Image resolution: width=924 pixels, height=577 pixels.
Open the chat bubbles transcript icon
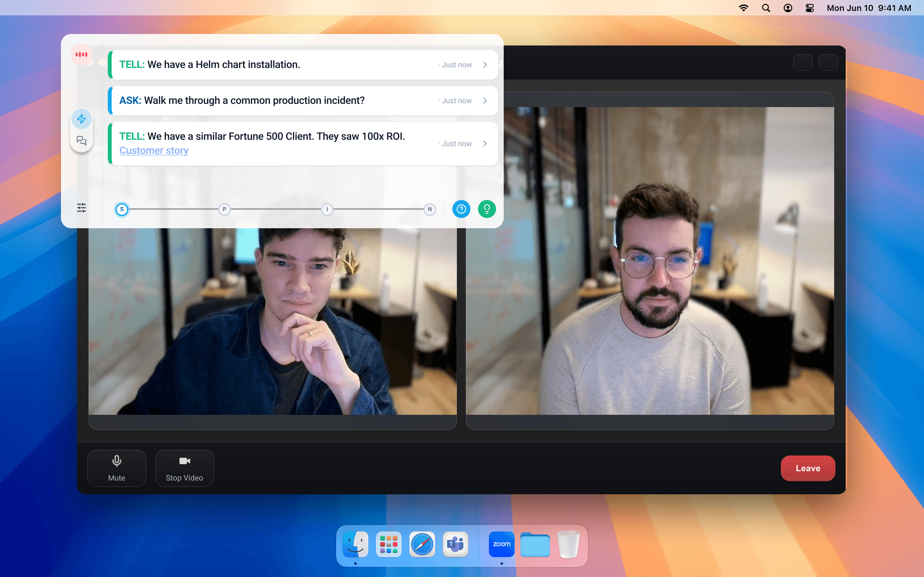click(81, 141)
